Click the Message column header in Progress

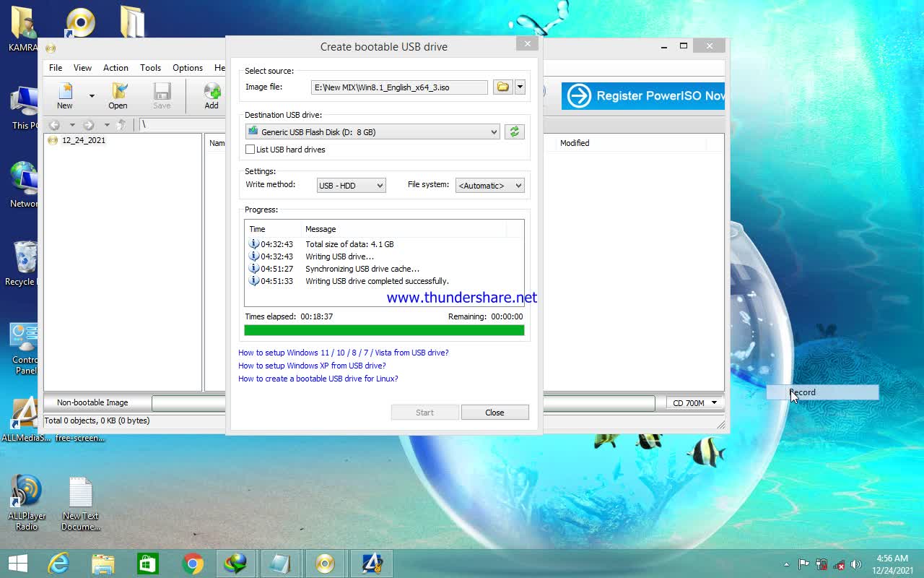[404, 229]
